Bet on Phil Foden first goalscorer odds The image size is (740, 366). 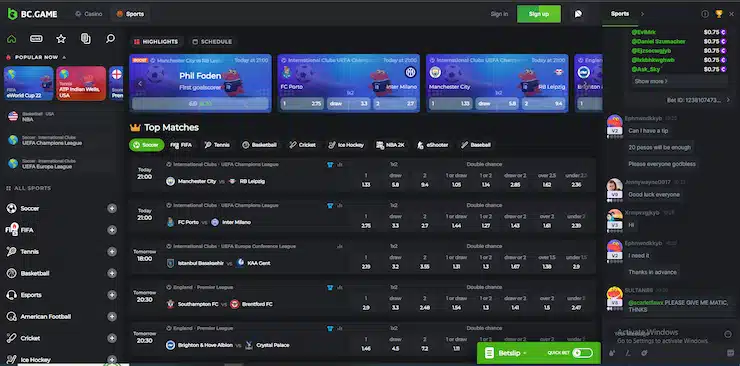[x=200, y=104]
